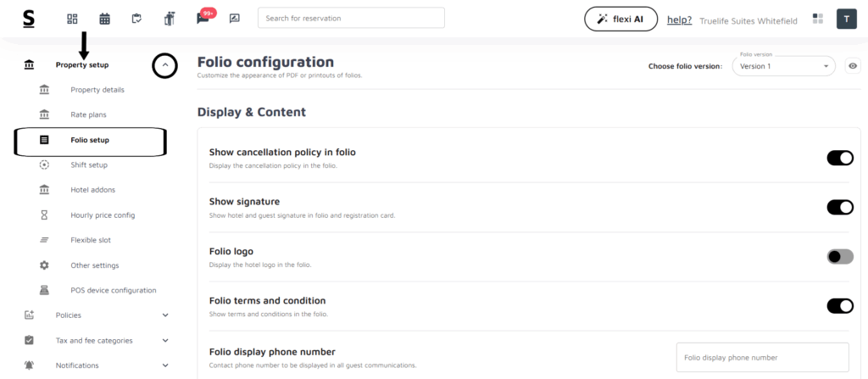Open the Folio version dropdown
Image resolution: width=868 pixels, height=379 pixels.
click(x=783, y=66)
